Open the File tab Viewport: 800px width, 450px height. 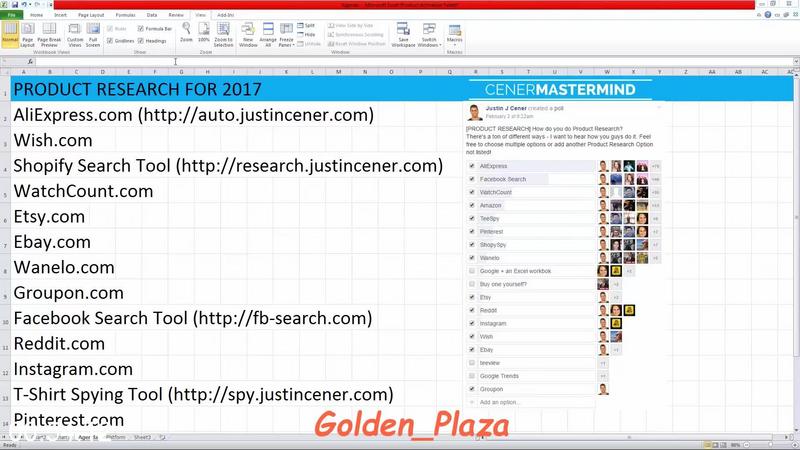pos(11,15)
